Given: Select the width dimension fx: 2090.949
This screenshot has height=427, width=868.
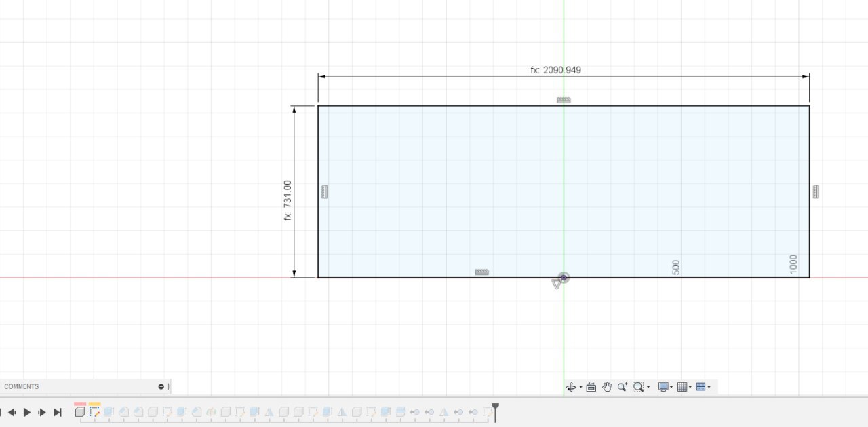Looking at the screenshot, I should pyautogui.click(x=555, y=70).
